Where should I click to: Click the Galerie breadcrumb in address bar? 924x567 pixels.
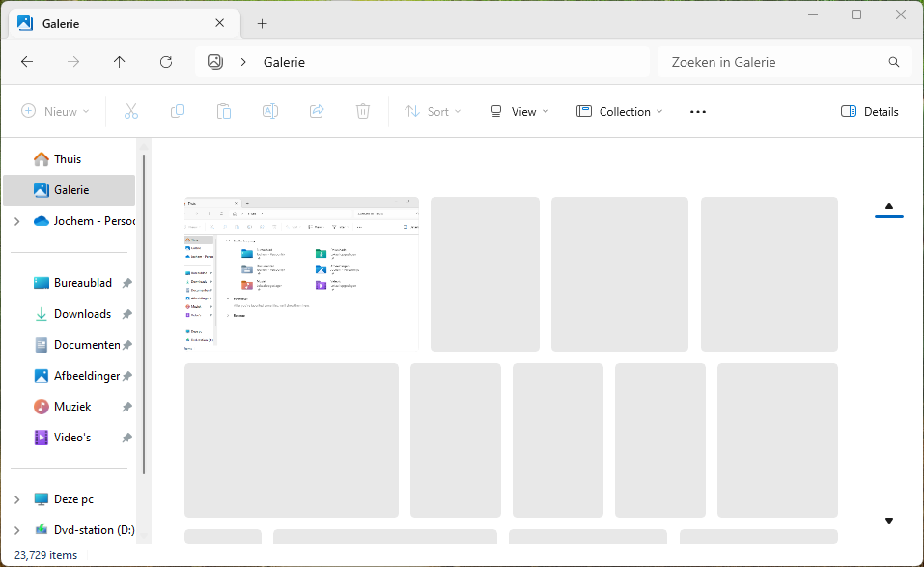[284, 62]
